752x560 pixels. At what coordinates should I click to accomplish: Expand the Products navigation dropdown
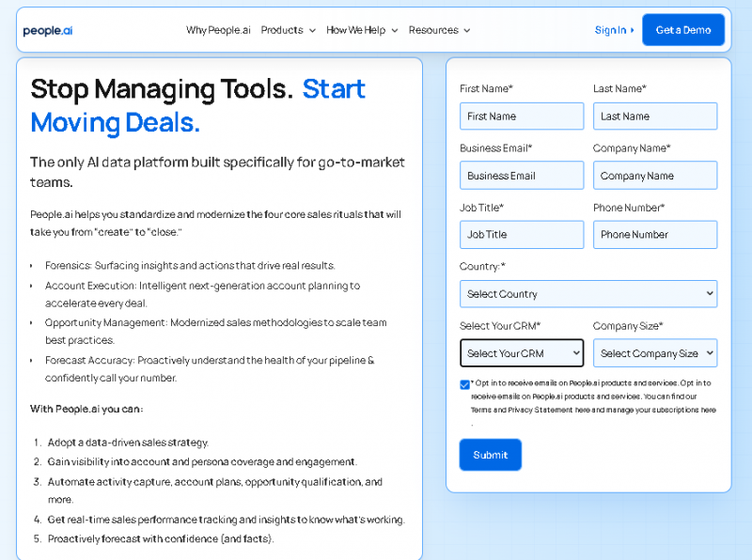coord(288,30)
